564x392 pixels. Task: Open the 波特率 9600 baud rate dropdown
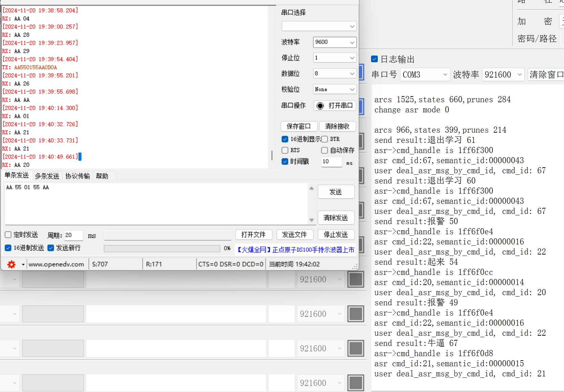pos(334,42)
